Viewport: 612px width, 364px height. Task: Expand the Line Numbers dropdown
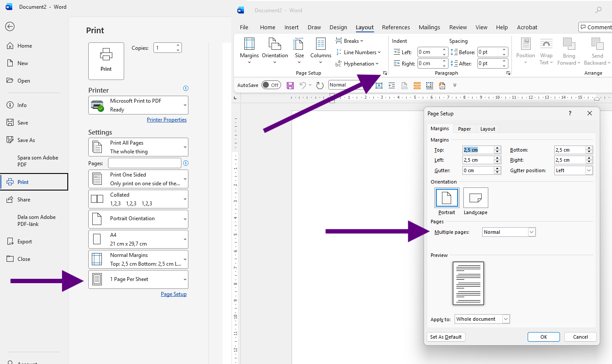click(x=358, y=52)
